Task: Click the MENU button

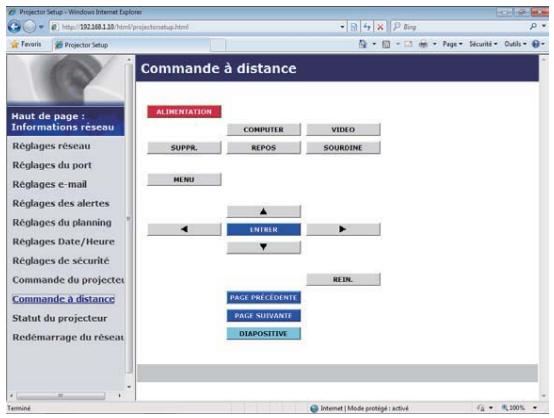Action: (x=184, y=179)
